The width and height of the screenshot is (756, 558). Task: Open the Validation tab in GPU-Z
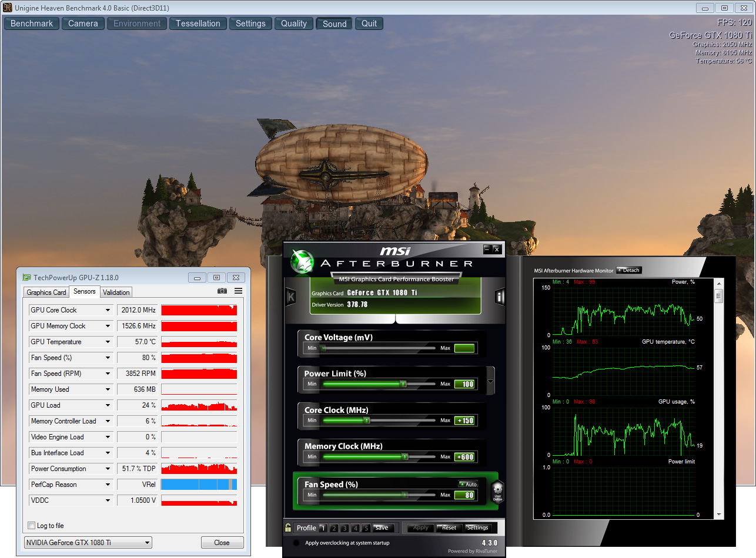click(x=116, y=292)
